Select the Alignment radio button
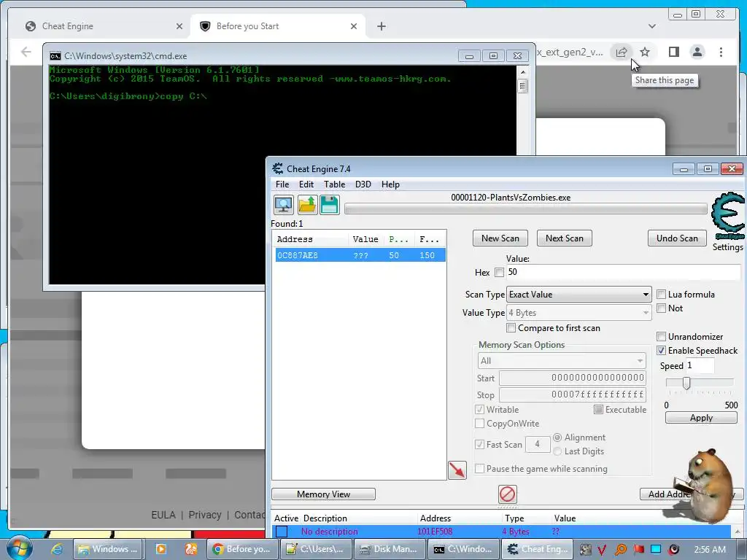This screenshot has width=747, height=560. pos(557,437)
